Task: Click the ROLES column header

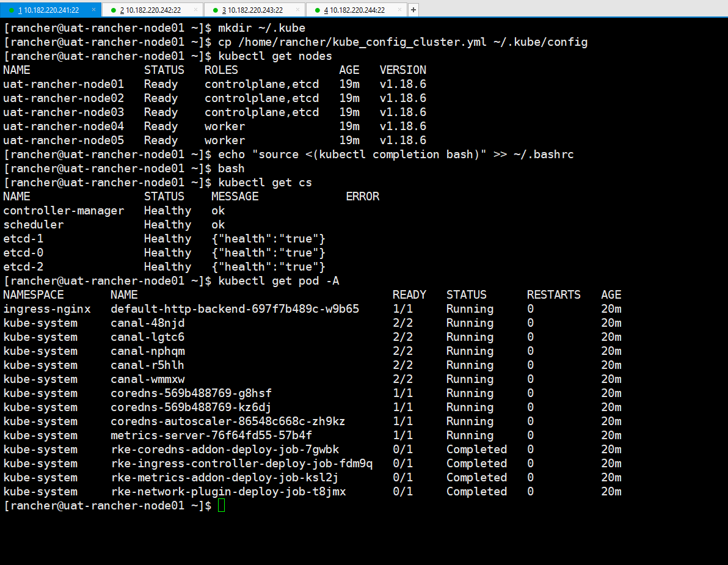Action: tap(221, 70)
